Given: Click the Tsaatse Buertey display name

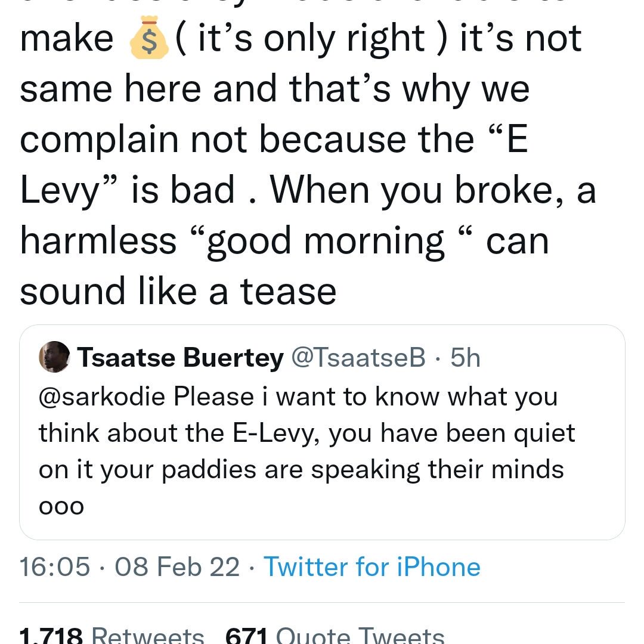Looking at the screenshot, I should tap(181, 358).
